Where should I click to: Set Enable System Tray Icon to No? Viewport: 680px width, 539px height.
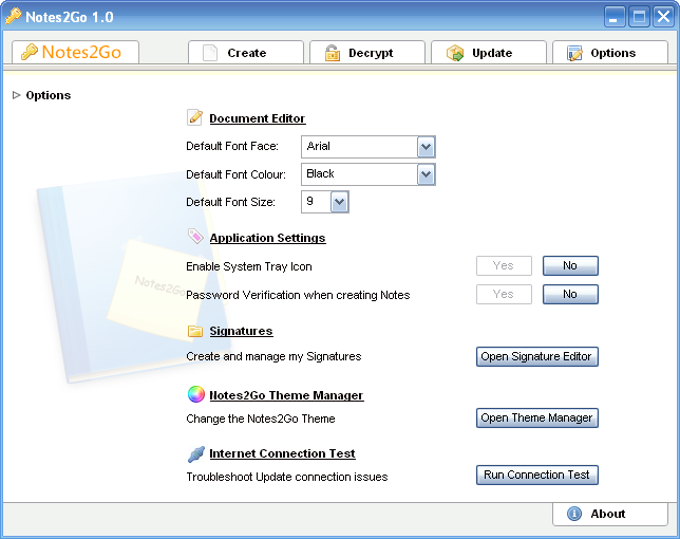pos(571,266)
